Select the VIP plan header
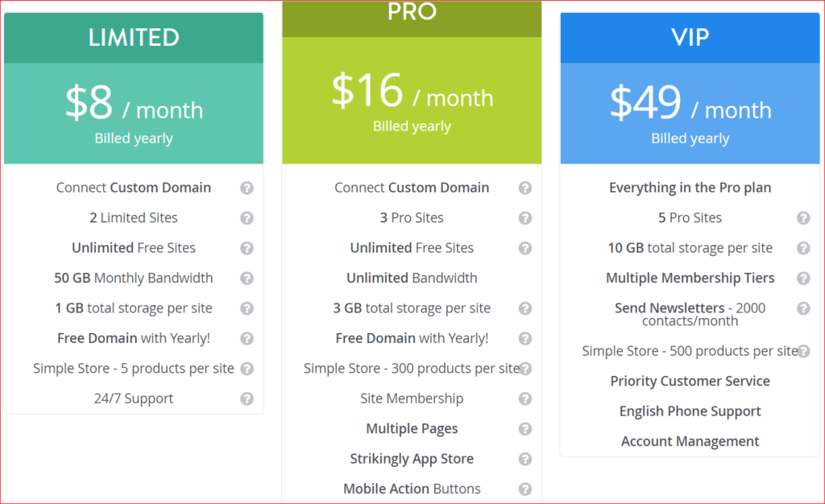 [690, 38]
